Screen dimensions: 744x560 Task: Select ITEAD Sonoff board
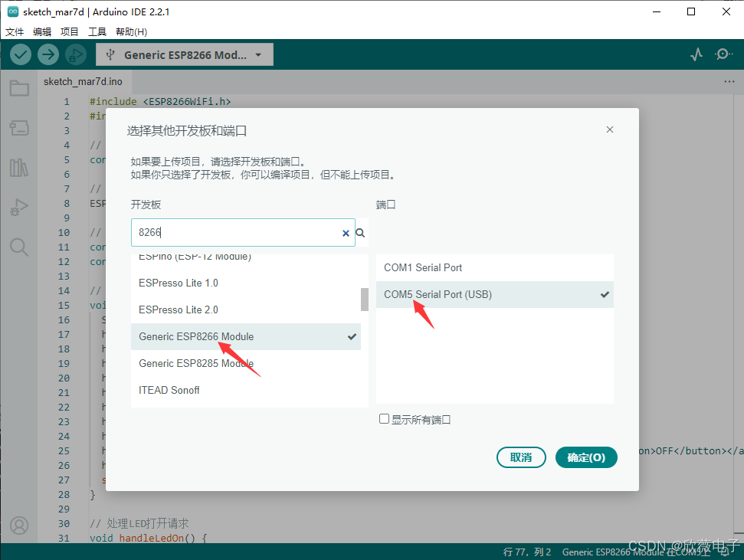pos(246,390)
